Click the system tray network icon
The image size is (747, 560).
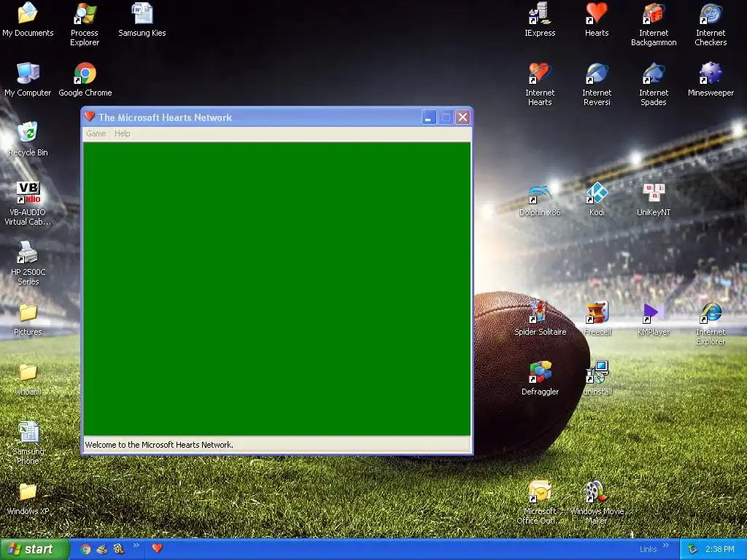[693, 550]
